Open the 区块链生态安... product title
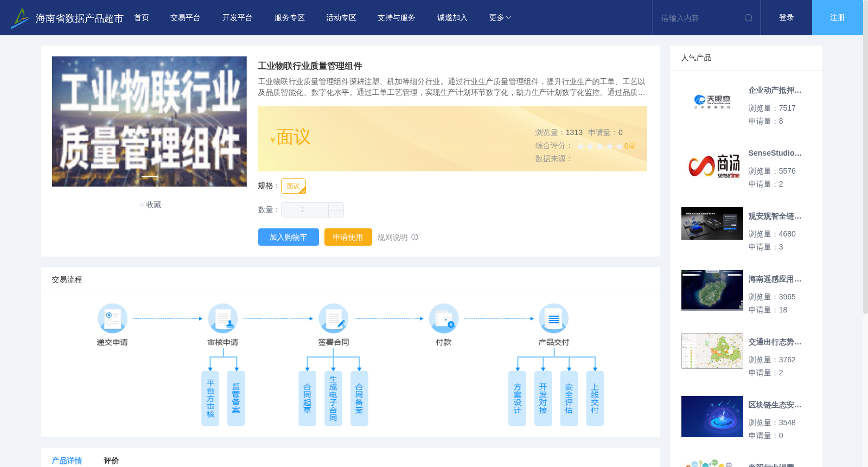 point(775,405)
